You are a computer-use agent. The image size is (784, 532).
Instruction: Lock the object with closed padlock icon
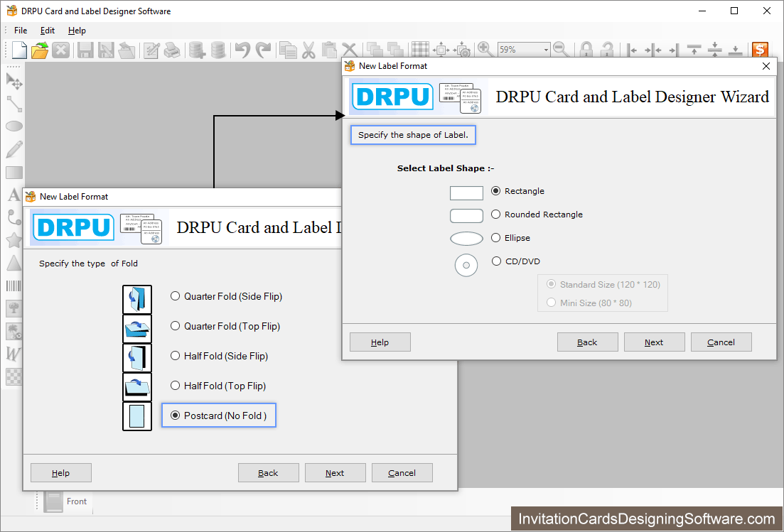tap(586, 50)
